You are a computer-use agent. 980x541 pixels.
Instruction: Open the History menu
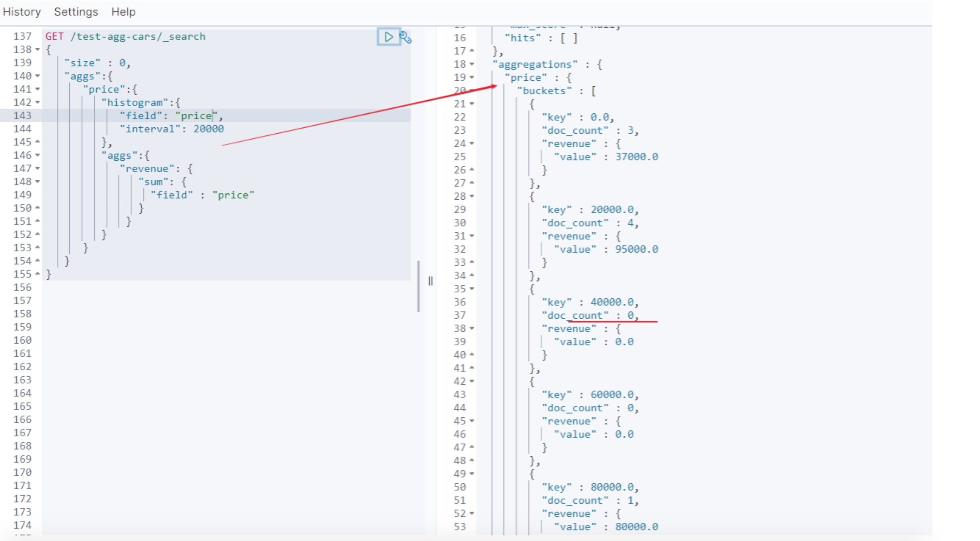[22, 12]
